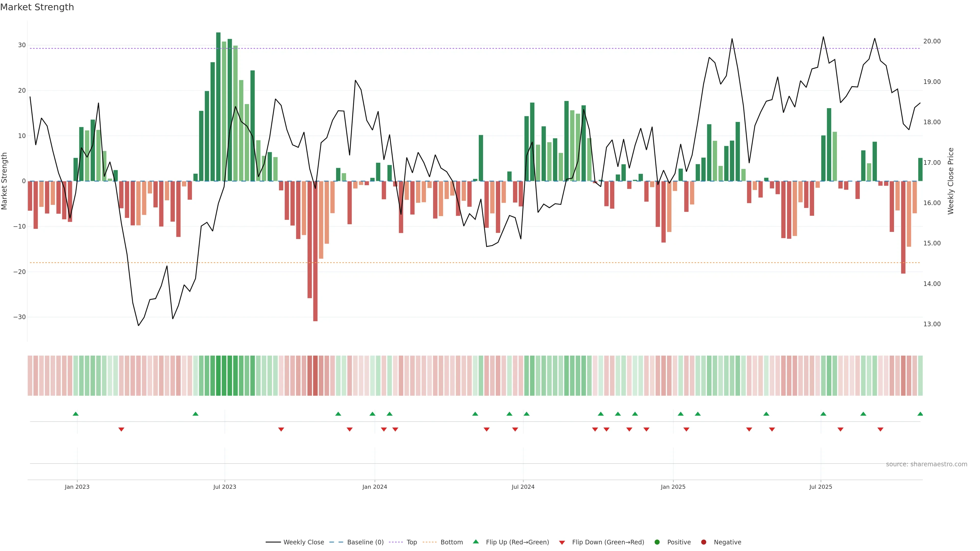Click the Flip Up green triangle legend icon
Viewport: 980px width, 551px height.
475,542
